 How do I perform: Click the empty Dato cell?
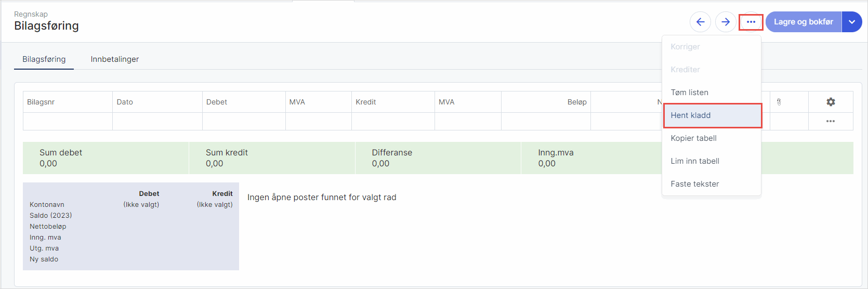click(x=157, y=122)
